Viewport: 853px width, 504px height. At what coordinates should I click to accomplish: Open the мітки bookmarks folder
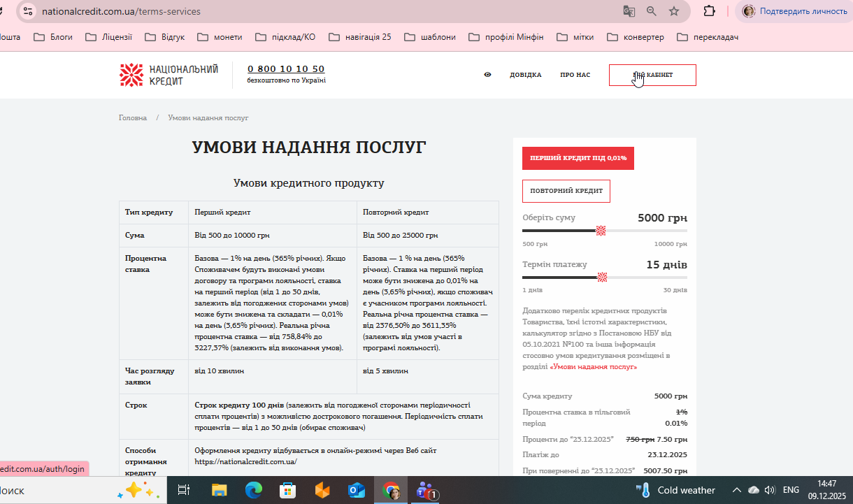point(575,37)
